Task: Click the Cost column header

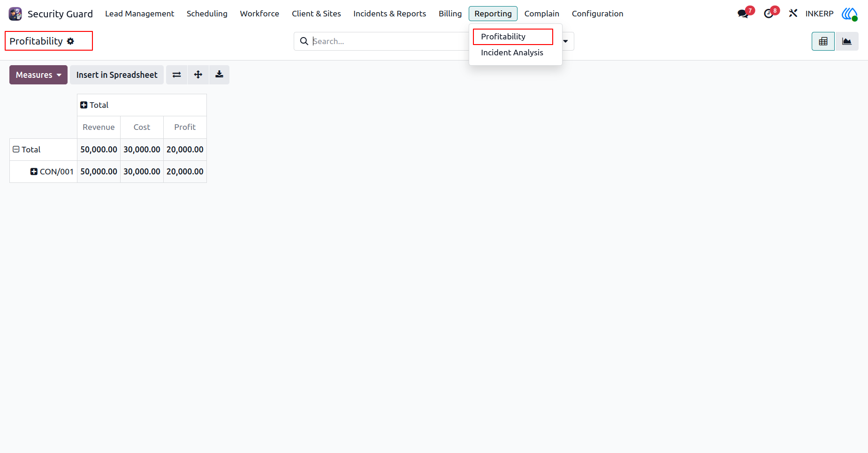Action: [x=142, y=127]
